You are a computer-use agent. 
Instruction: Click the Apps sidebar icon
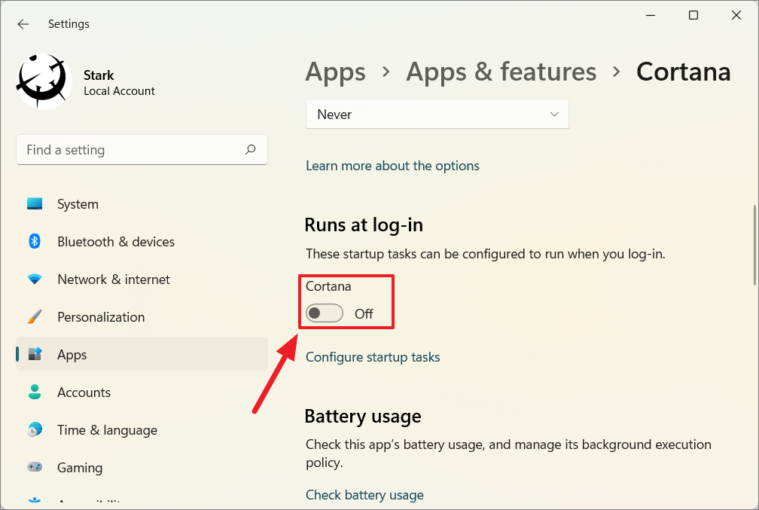pos(35,354)
